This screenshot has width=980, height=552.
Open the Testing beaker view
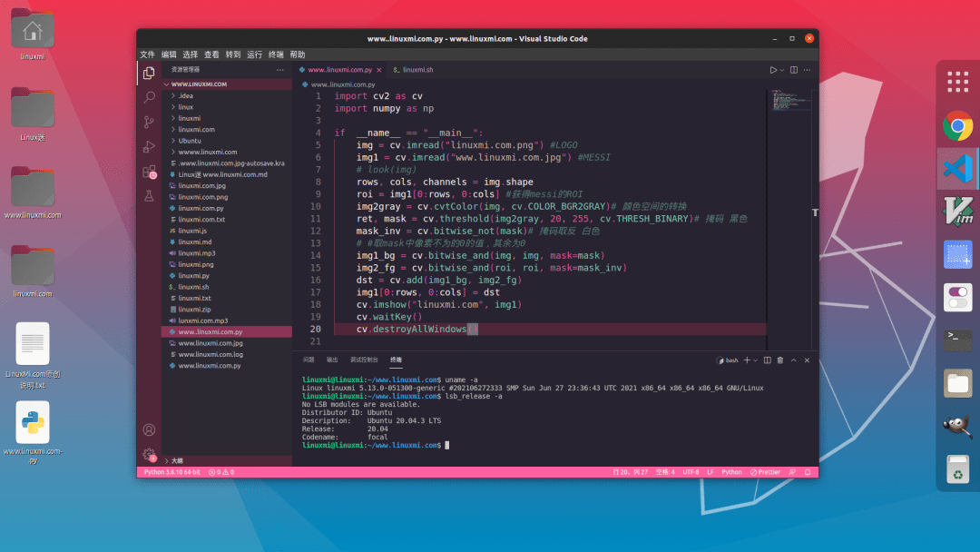148,195
